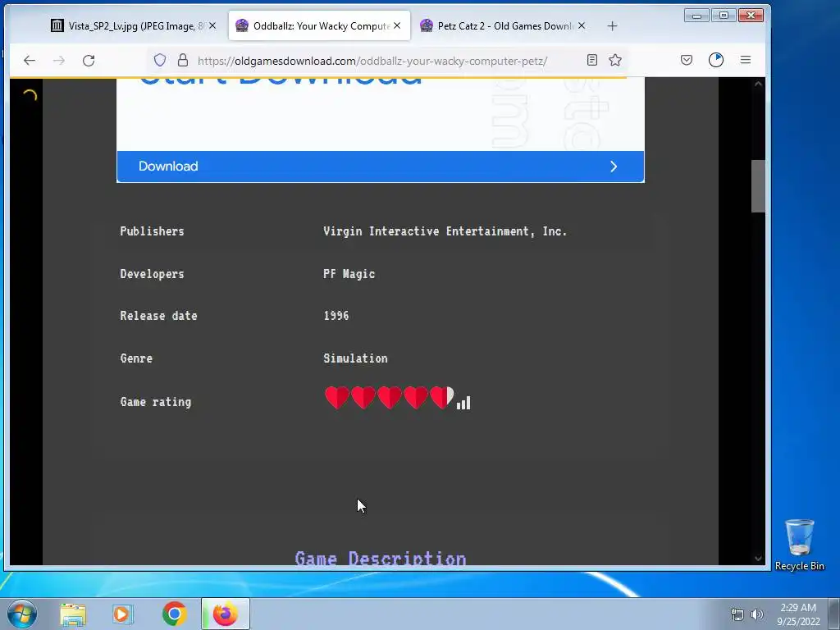The height and width of the screenshot is (630, 840).
Task: Click the 'Publishers' label
Action: (x=152, y=231)
